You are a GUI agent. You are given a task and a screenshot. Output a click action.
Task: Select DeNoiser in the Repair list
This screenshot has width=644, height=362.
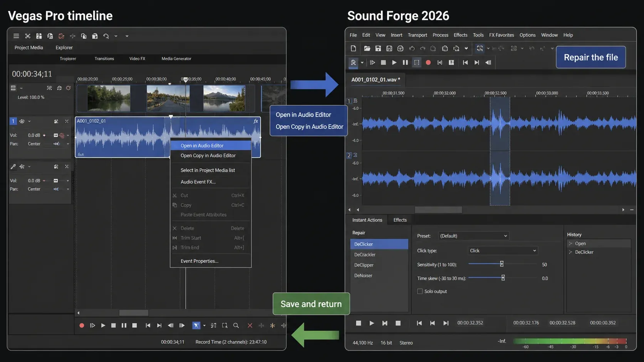pos(379,275)
